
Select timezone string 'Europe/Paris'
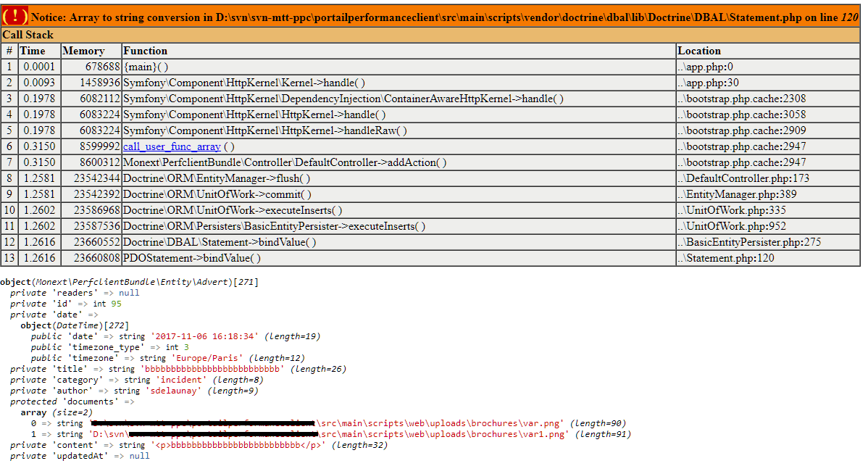(x=207, y=358)
